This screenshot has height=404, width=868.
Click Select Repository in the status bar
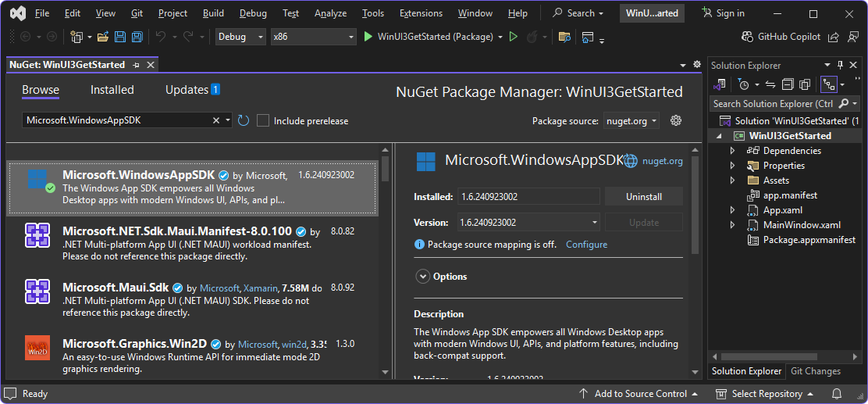764,394
